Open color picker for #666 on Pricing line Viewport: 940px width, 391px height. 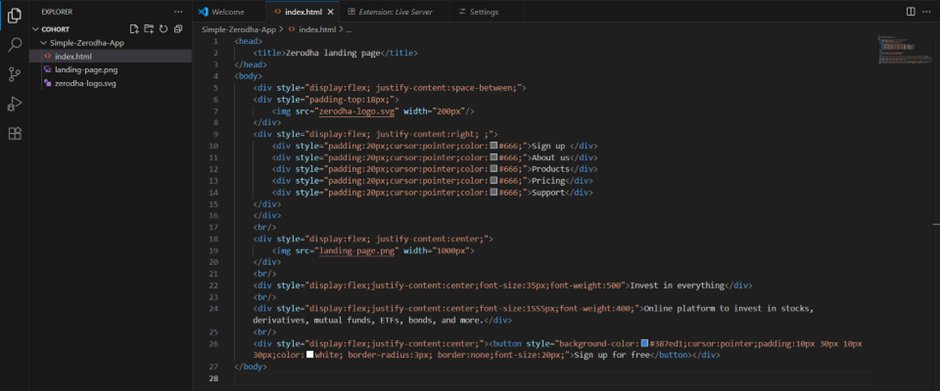click(x=494, y=181)
